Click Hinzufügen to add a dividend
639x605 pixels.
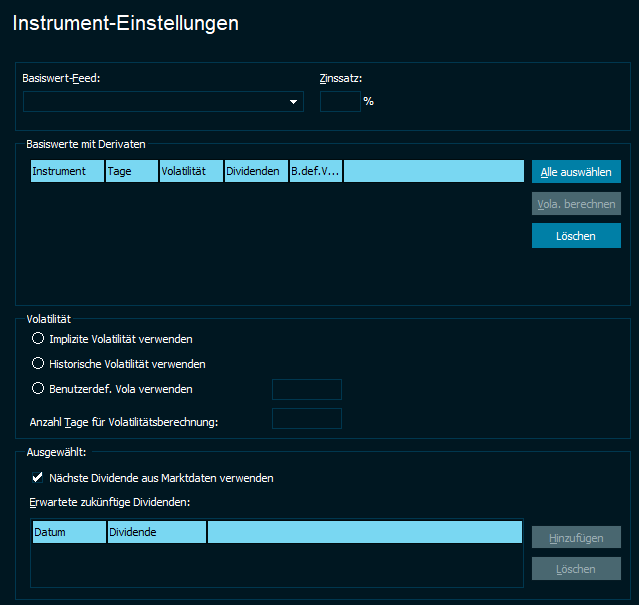(576, 538)
